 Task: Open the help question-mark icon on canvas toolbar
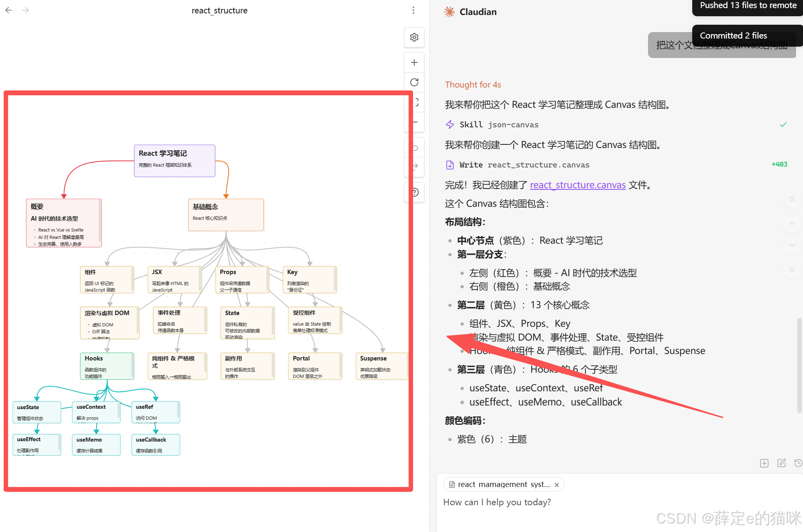414,192
